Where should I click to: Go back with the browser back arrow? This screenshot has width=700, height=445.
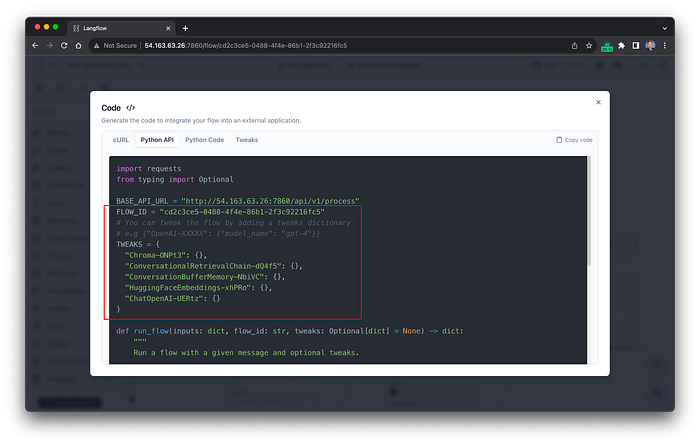point(35,46)
